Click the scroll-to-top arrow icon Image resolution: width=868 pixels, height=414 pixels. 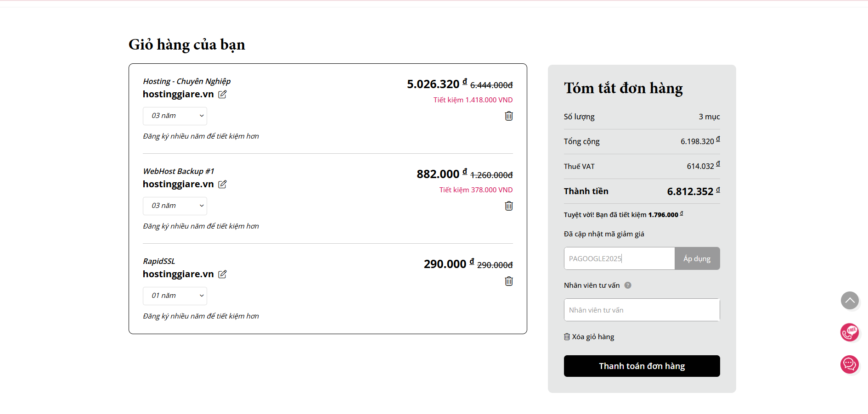[850, 301]
